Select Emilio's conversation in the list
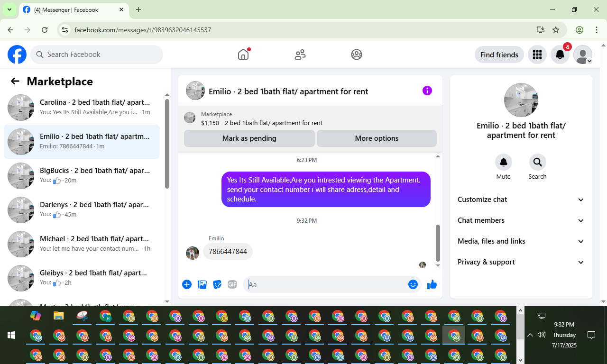 tap(82, 142)
